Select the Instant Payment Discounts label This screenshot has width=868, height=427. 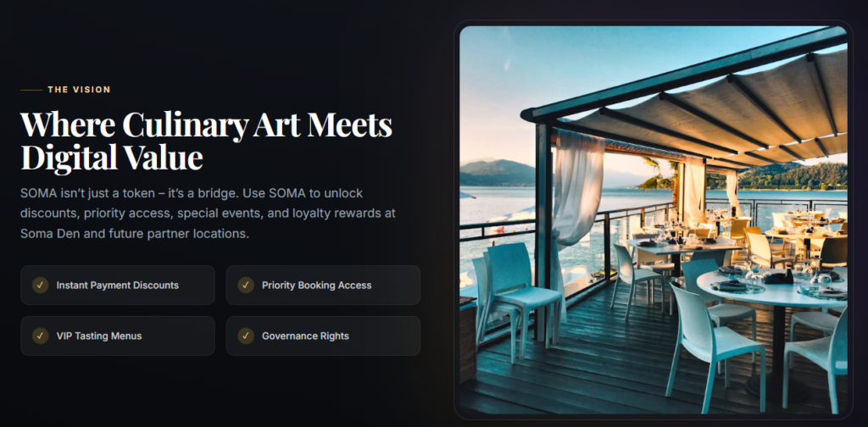(117, 286)
